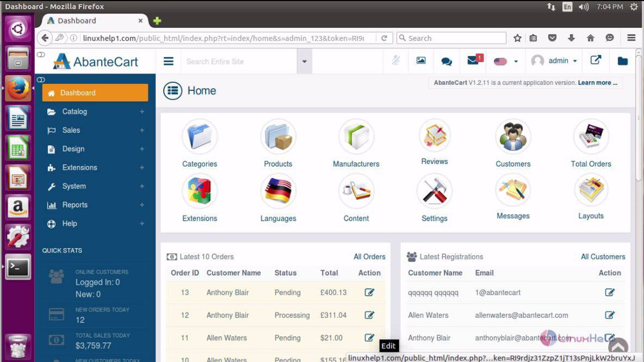Bookmark this page with the star icon
644x362 pixels.
pos(517,38)
